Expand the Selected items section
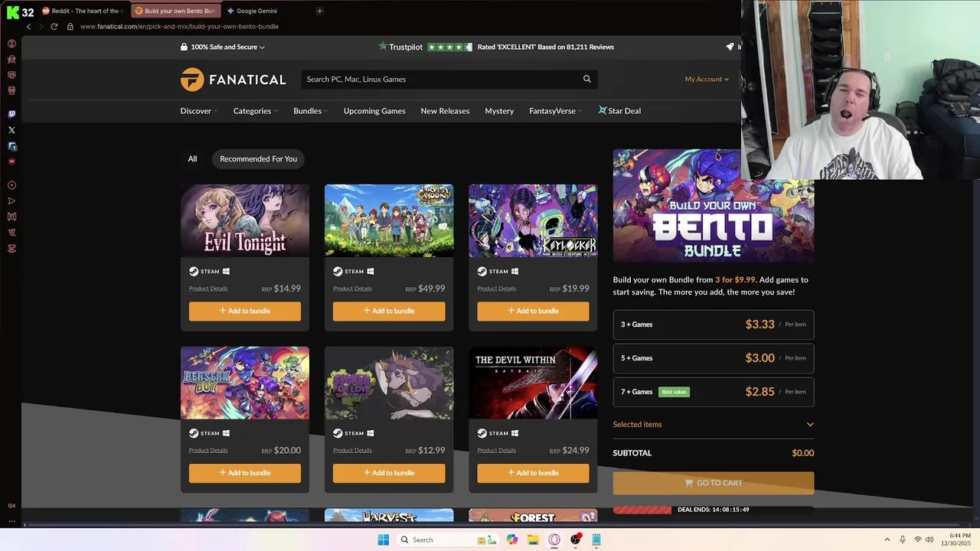Image resolution: width=980 pixels, height=551 pixels. coord(713,424)
